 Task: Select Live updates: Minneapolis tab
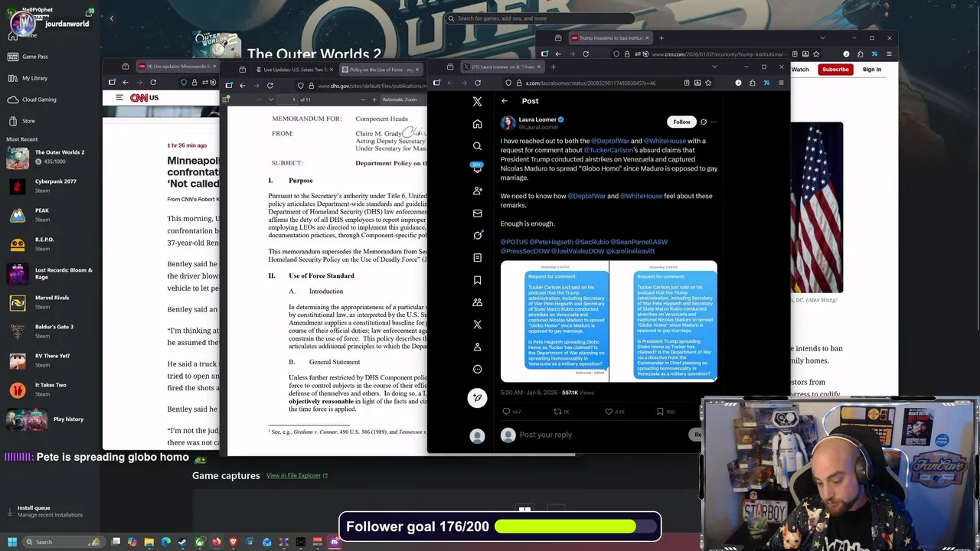(x=177, y=67)
